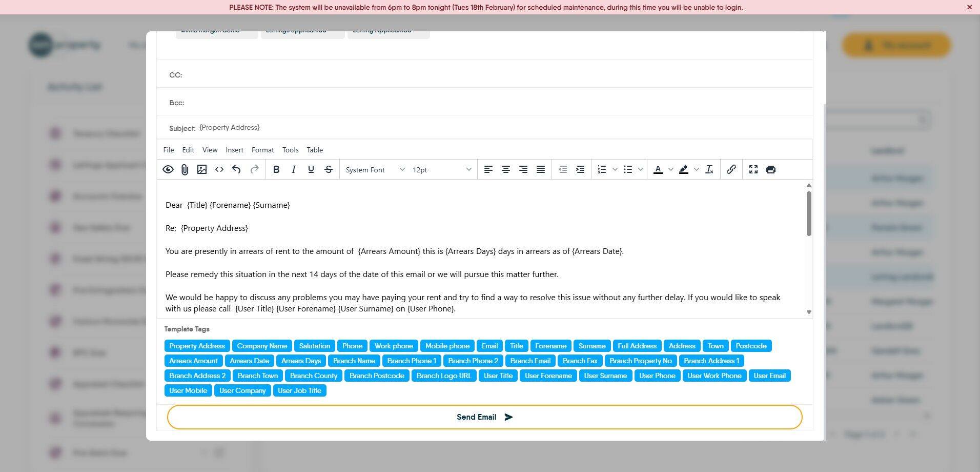
Task: Open the File menu
Action: pyautogui.click(x=169, y=150)
